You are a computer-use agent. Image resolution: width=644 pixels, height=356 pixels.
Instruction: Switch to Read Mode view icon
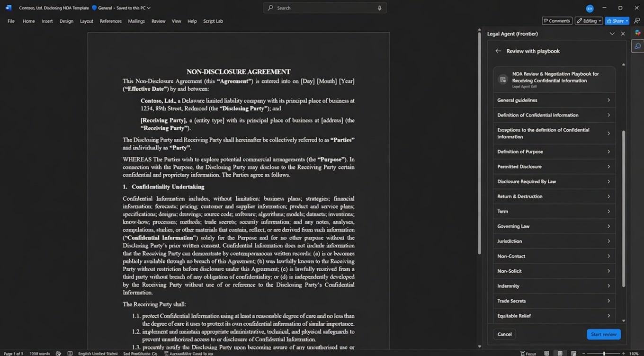pos(546,353)
